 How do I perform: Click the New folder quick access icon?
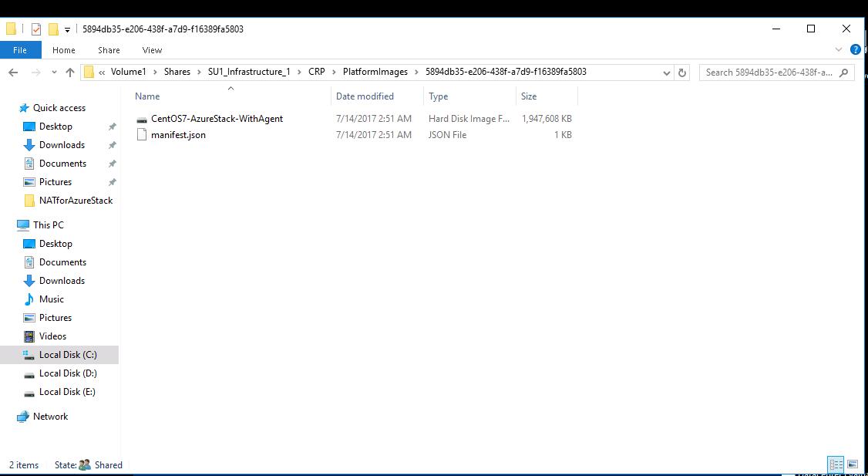pyautogui.click(x=53, y=29)
